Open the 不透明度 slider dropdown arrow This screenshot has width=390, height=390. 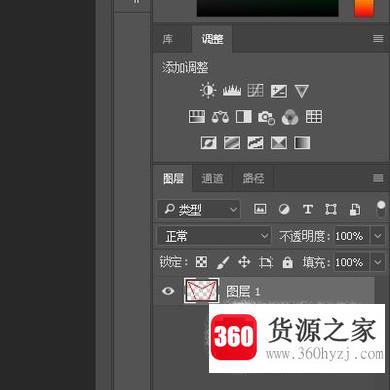pos(378,236)
